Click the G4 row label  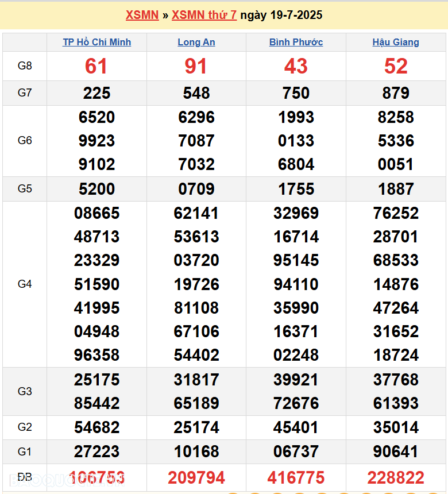[25, 284]
